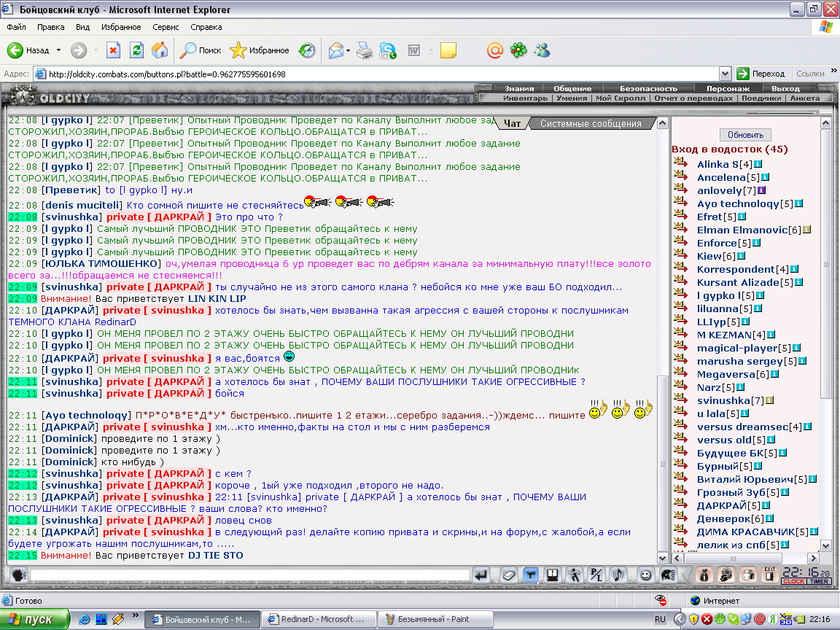The width and height of the screenshot is (840, 630).
Task: Switch to CLOCK mode
Action: coord(793,581)
